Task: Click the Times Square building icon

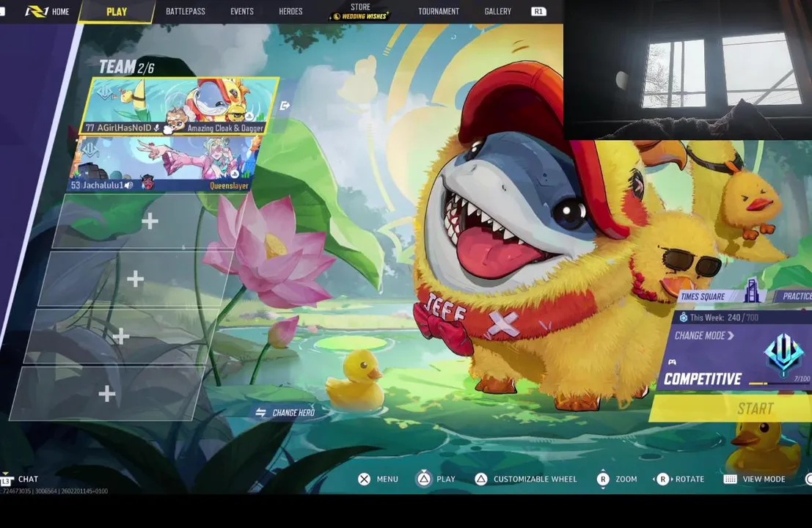Action: [752, 290]
